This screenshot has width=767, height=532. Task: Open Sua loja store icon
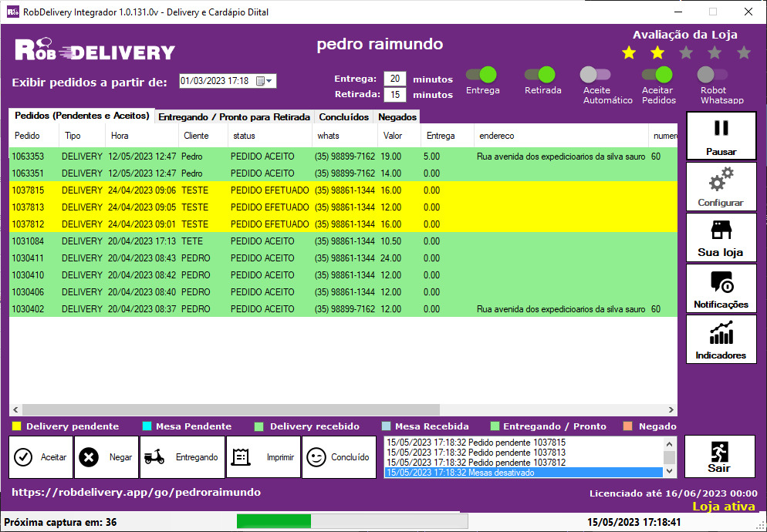(x=721, y=231)
